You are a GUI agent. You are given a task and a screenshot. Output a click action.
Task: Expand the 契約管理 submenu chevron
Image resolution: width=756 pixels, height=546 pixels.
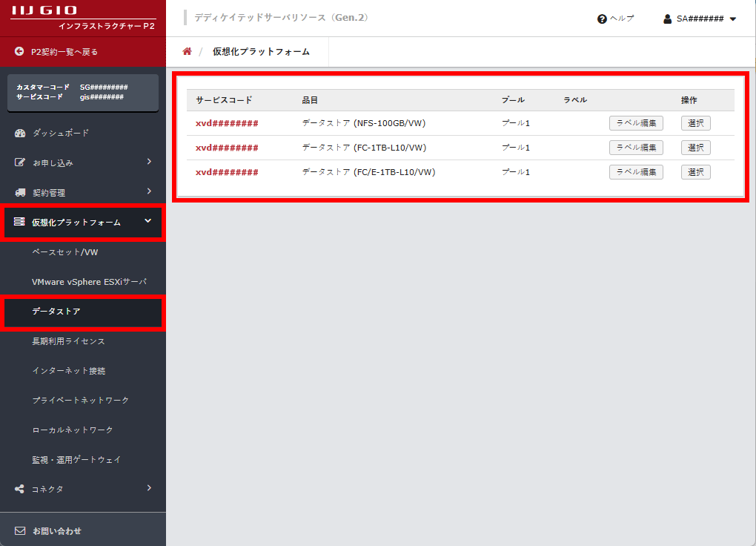tap(149, 191)
